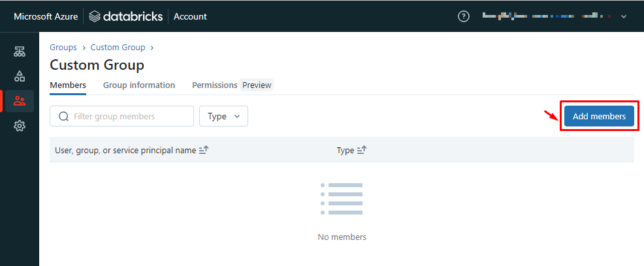
Task: Open the Catalog sidebar icon
Action: (x=20, y=76)
